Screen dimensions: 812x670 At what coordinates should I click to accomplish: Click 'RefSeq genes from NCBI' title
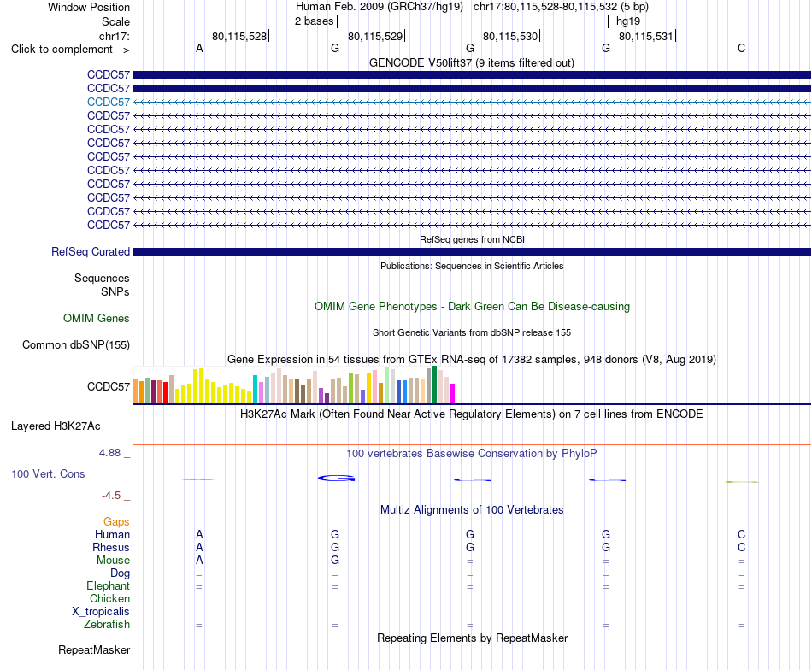(x=472, y=239)
